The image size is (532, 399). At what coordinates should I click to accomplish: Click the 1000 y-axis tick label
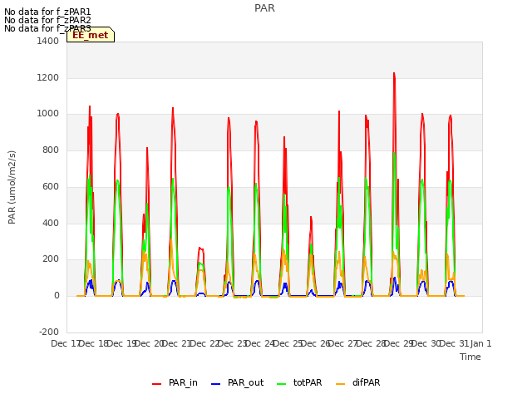click(48, 114)
